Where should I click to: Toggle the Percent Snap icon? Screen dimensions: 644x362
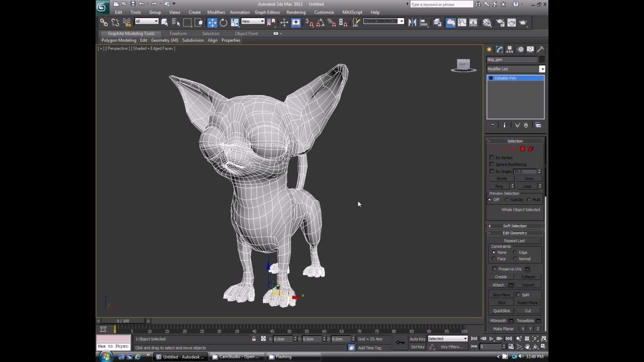tap(332, 22)
